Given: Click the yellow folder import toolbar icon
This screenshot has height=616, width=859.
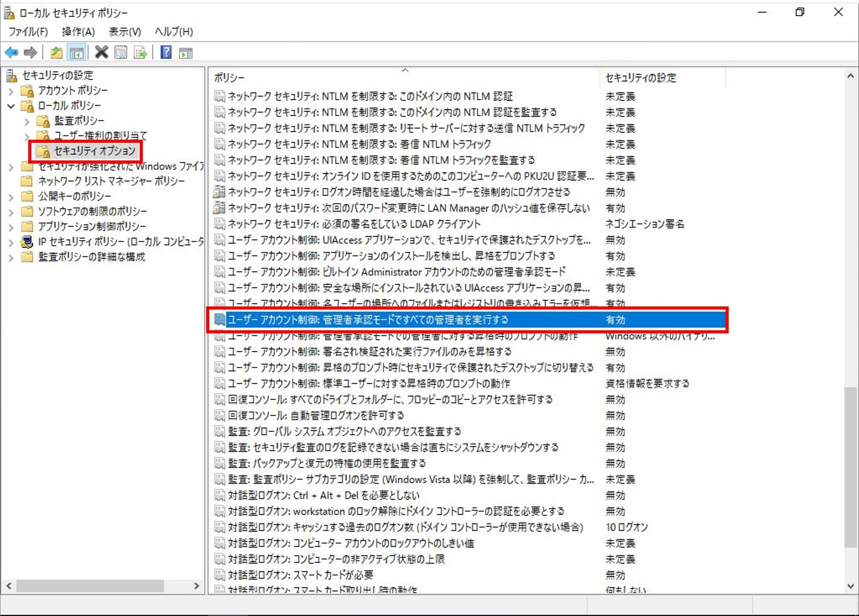Looking at the screenshot, I should (56, 52).
